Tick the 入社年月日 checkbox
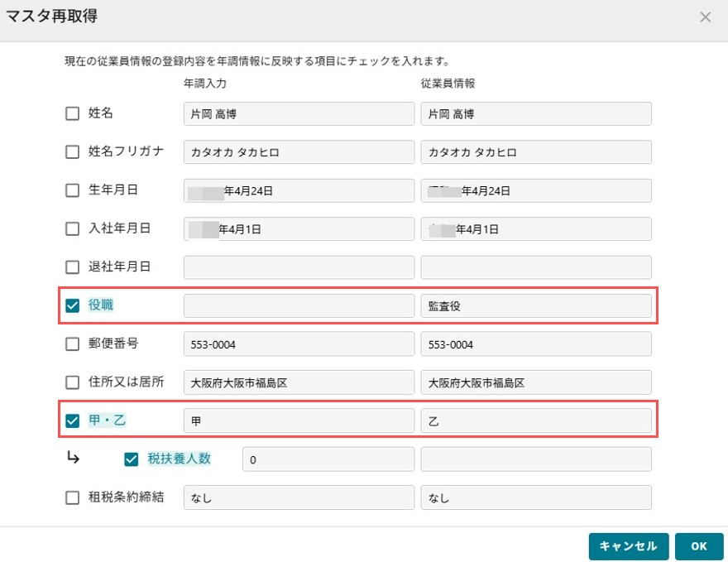Viewport: 728px width, 562px height. 73,228
